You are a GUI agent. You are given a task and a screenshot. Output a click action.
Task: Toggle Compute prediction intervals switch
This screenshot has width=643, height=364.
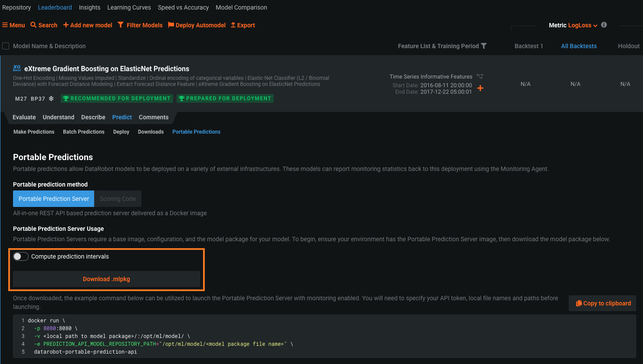click(21, 256)
